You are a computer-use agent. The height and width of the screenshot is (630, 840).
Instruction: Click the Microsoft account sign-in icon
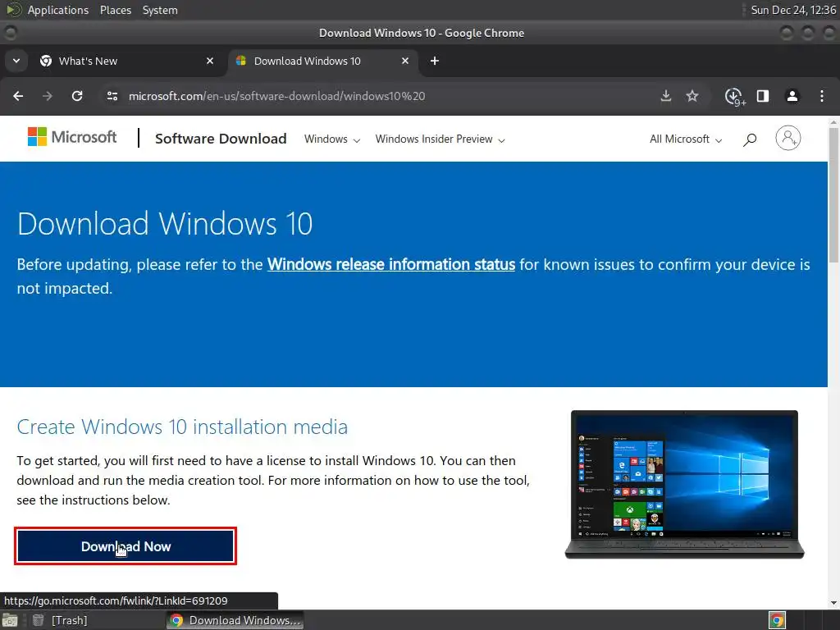click(788, 138)
